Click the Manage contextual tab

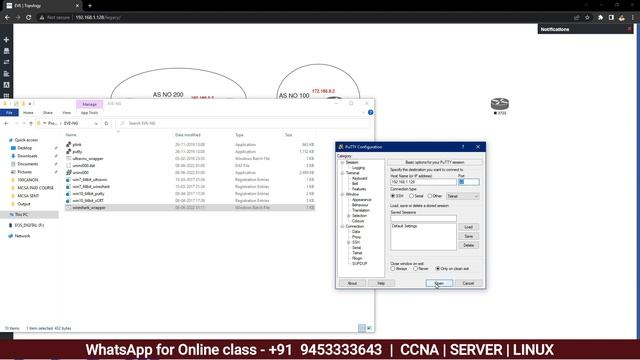pyautogui.click(x=89, y=104)
